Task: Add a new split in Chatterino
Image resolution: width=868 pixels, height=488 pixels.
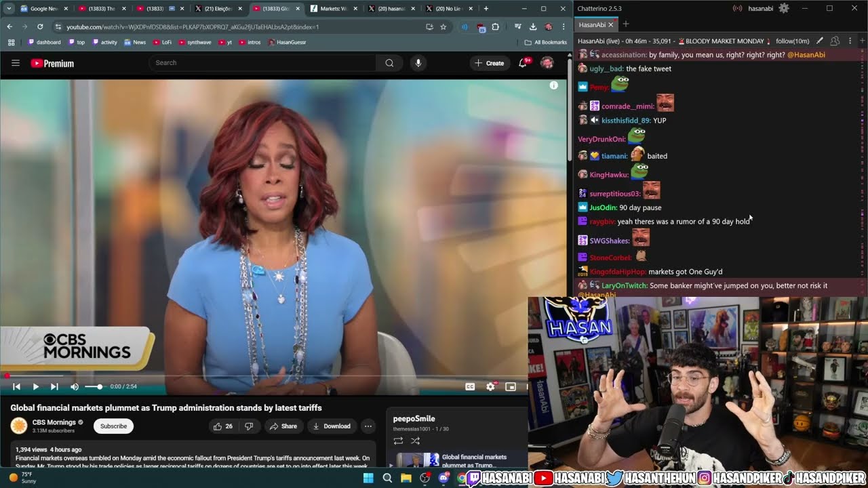Action: (862, 41)
